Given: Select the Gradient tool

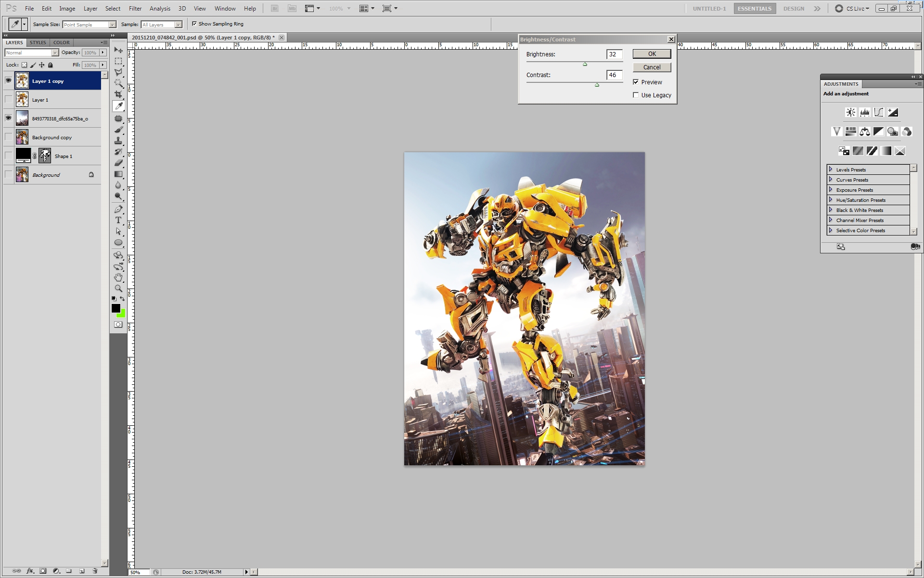Looking at the screenshot, I should click(118, 174).
